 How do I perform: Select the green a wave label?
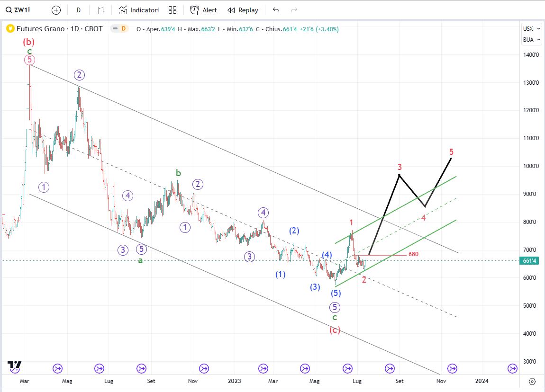pos(140,261)
